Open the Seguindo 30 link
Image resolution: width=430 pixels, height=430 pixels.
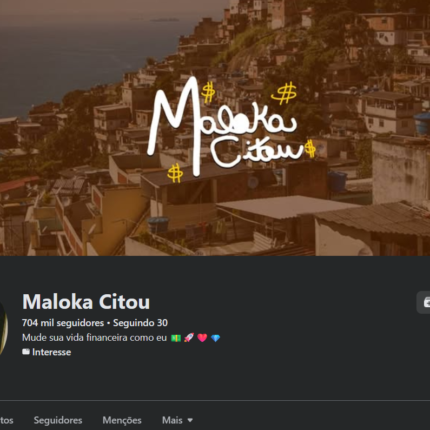pyautogui.click(x=140, y=323)
